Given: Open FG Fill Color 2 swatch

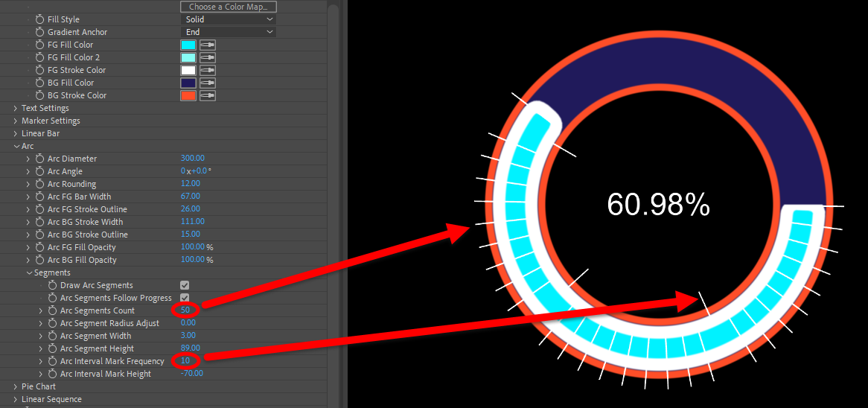Looking at the screenshot, I should coord(188,57).
